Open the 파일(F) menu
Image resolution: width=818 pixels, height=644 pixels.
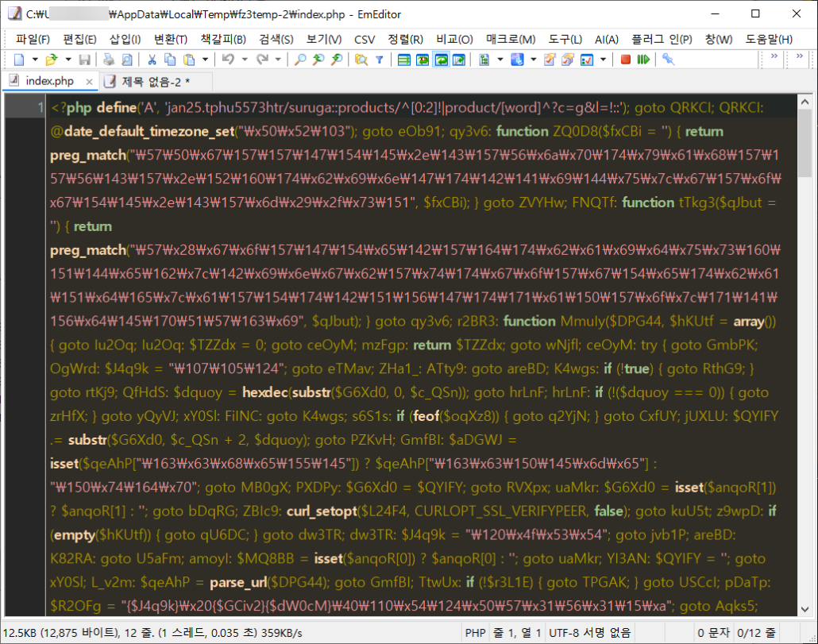[x=33, y=39]
